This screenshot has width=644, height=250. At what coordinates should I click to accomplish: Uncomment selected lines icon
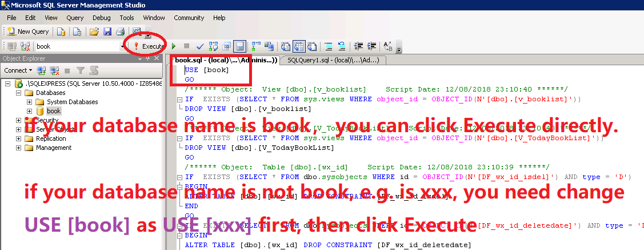click(342, 46)
